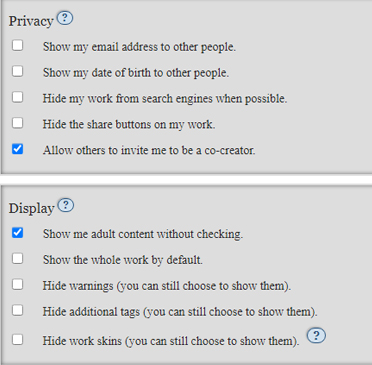Click the Display section heading

tap(32, 209)
